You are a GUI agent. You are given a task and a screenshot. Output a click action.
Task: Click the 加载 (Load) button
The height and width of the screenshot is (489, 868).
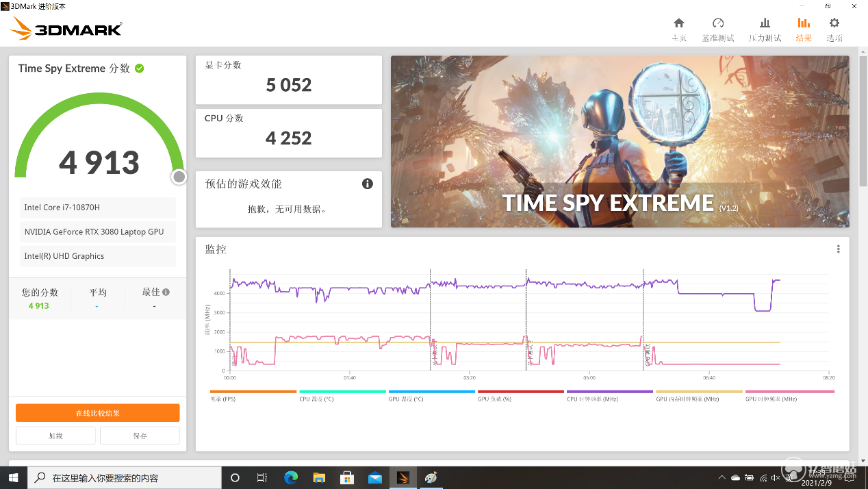(56, 436)
